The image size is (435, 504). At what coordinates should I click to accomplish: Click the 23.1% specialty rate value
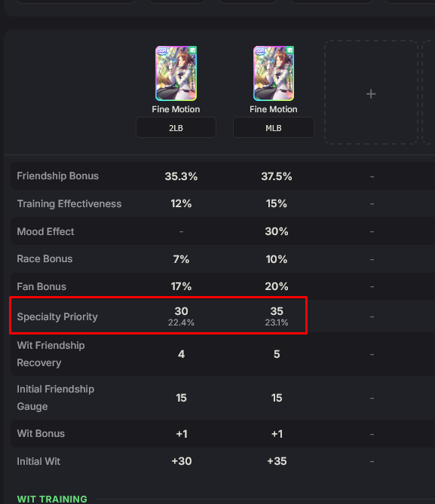pos(277,322)
